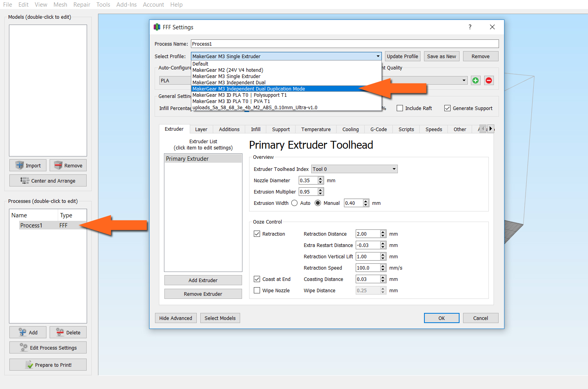588x389 pixels.
Task: Add a new process
Action: [28, 332]
